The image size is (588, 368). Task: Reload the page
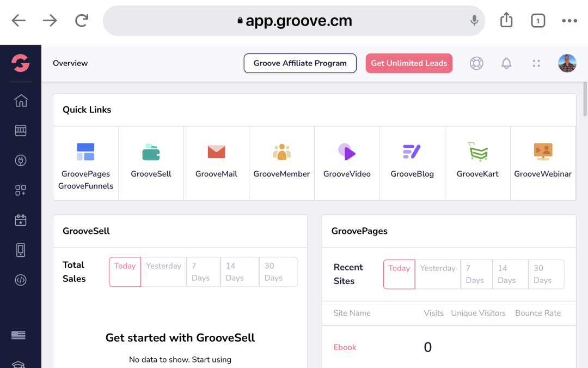81,20
